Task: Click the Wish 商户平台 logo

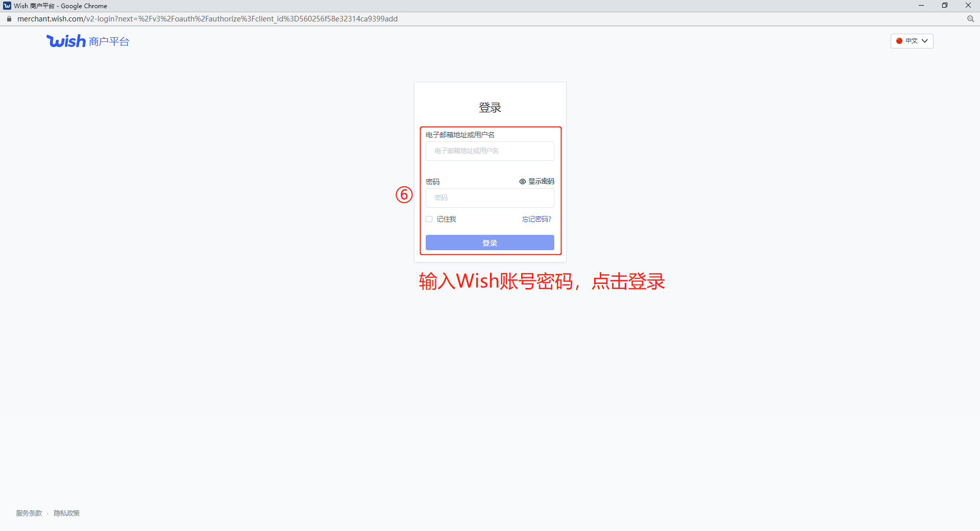Action: [x=88, y=41]
